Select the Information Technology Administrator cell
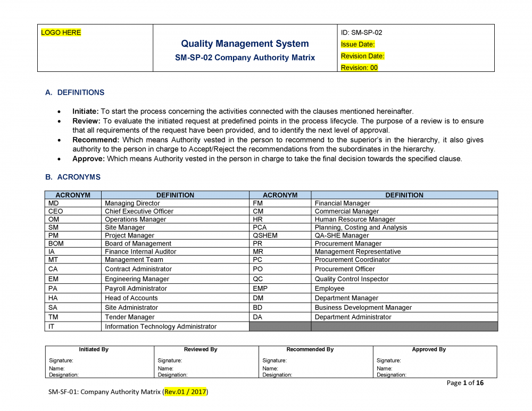Image resolution: width=532 pixels, height=411 pixels. coord(161,326)
